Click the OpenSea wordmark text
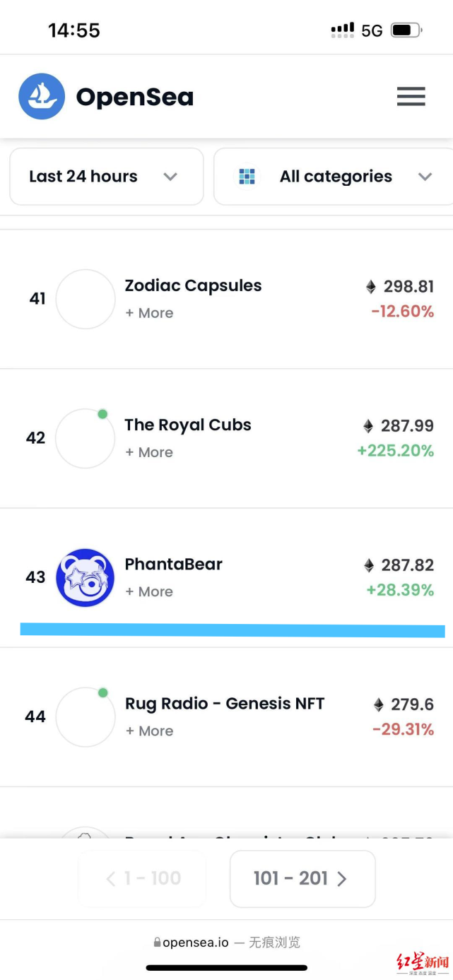453x980 pixels. coord(134,97)
